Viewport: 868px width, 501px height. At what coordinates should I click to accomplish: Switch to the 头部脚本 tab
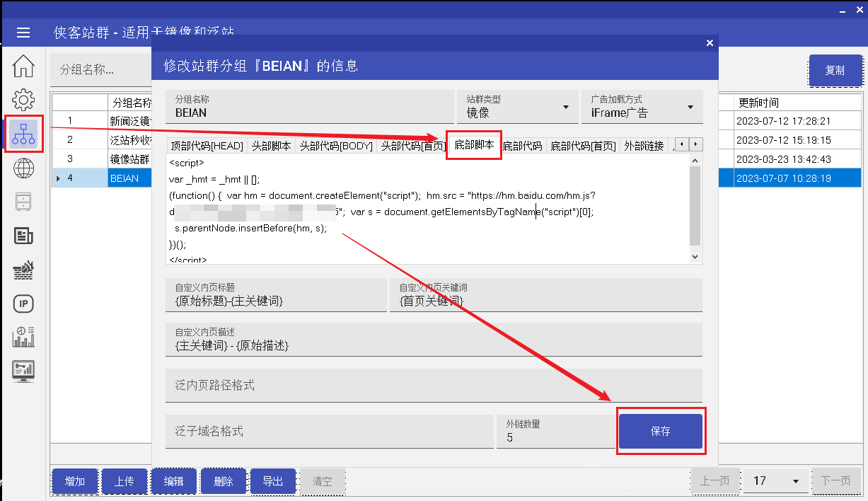click(x=271, y=146)
